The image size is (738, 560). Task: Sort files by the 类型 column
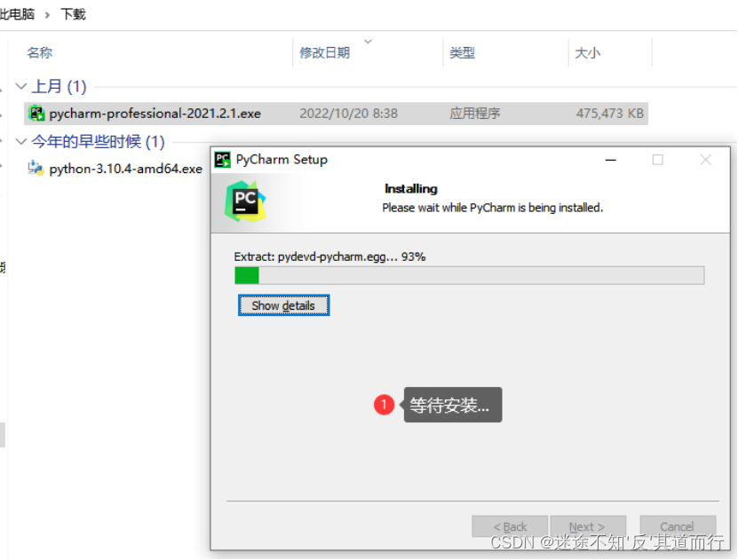coord(463,53)
